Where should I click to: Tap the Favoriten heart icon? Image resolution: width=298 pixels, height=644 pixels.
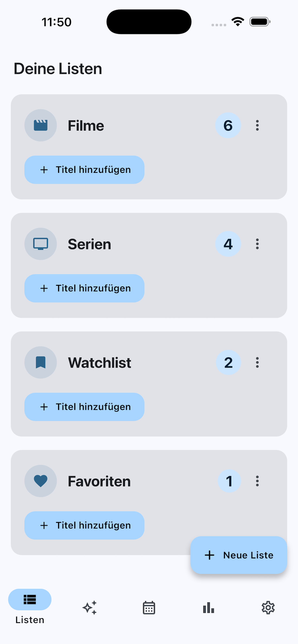coord(41,481)
